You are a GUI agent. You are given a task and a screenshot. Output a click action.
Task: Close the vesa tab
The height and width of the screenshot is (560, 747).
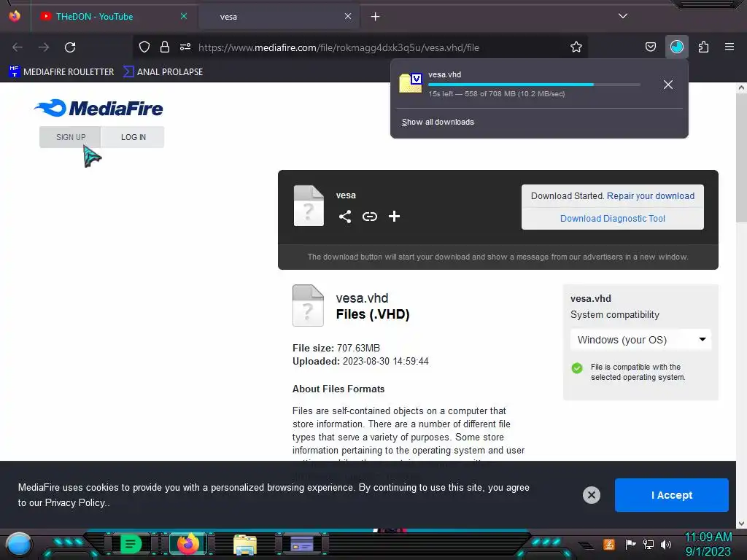tap(348, 16)
